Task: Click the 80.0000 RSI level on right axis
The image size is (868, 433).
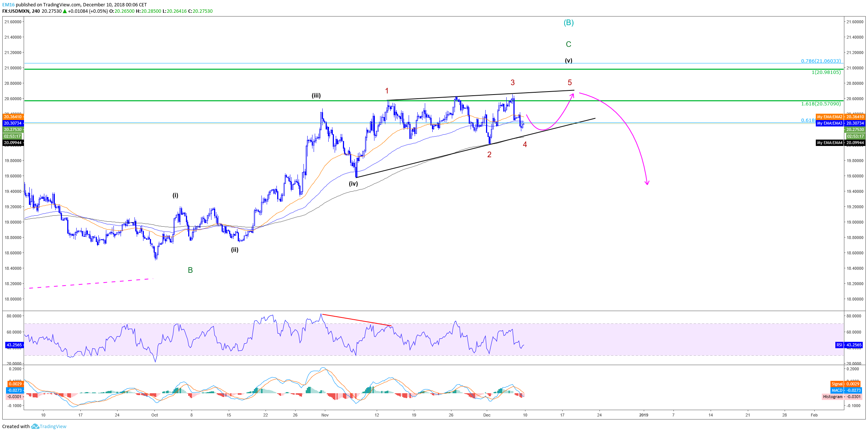Action: 853,316
